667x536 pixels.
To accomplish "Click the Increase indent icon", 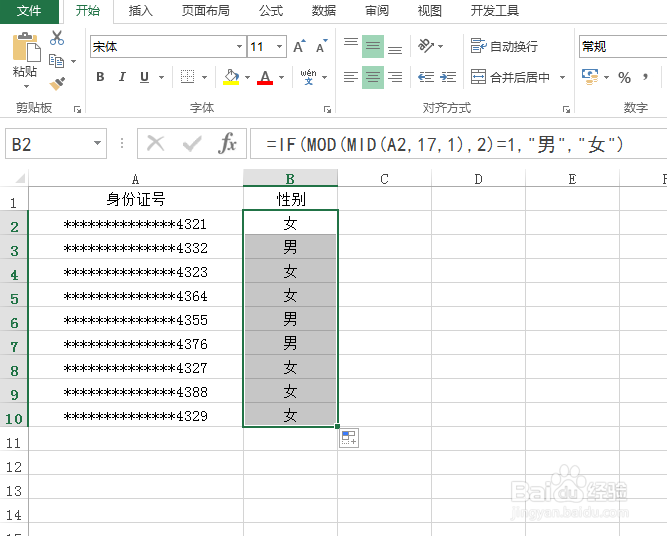I will pos(448,77).
